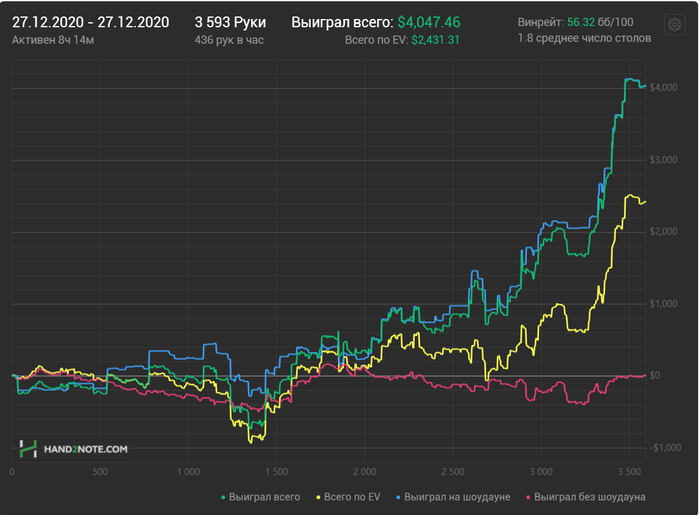Click the 'Выиграл всего:' header label

pos(342,22)
